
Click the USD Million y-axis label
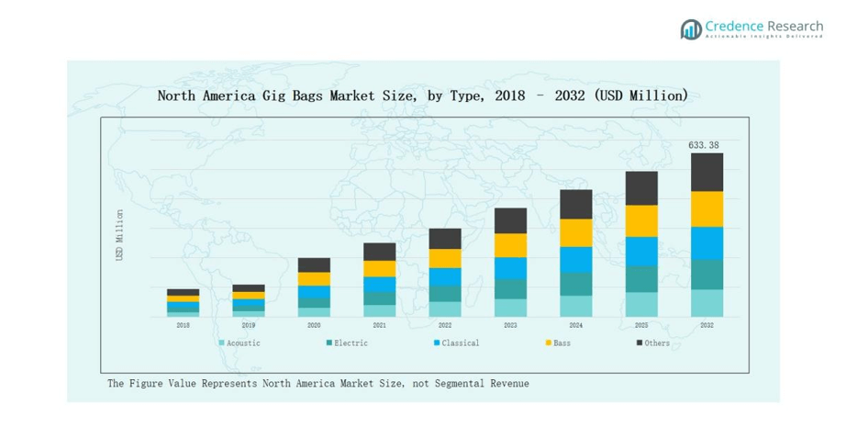[x=119, y=235]
